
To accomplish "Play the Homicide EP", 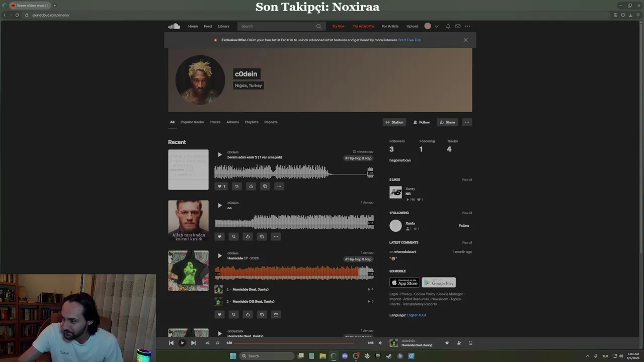I will pyautogui.click(x=219, y=255).
